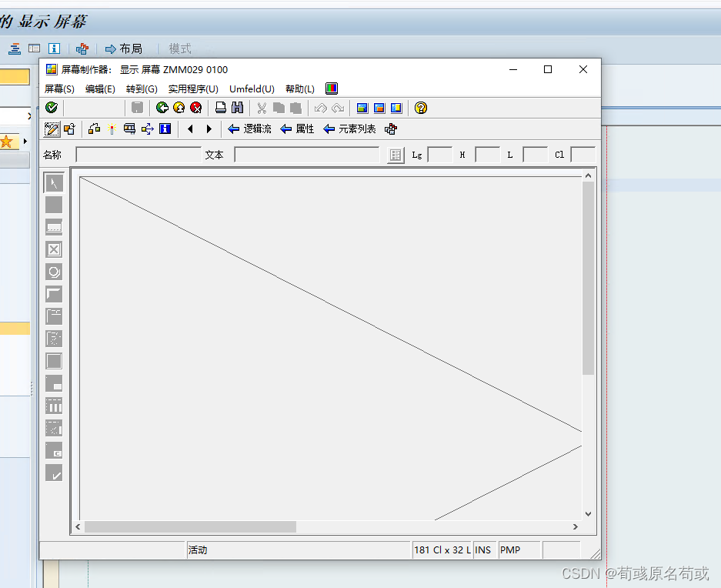
Task: Select the pushbutton palette tool
Action: pyautogui.click(x=54, y=295)
